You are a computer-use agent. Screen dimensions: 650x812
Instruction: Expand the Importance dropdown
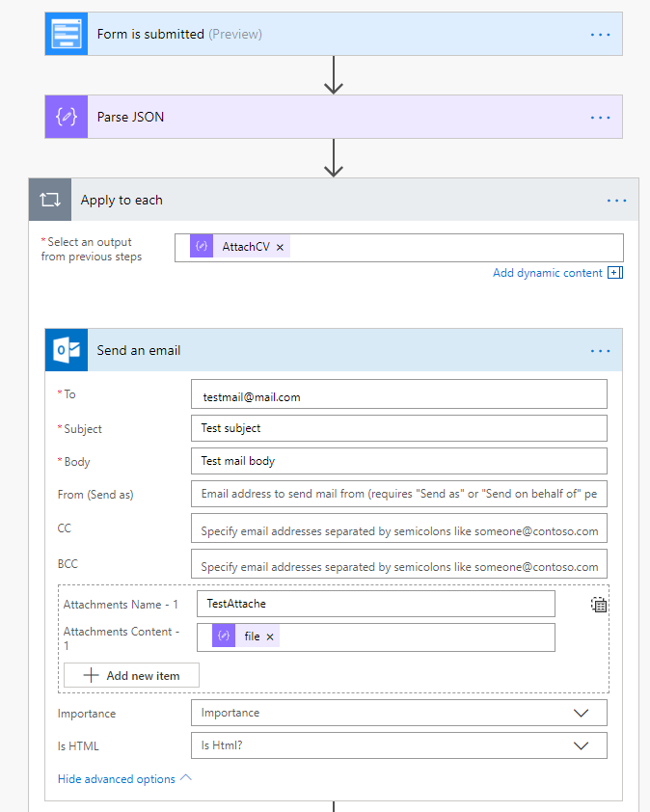point(581,713)
